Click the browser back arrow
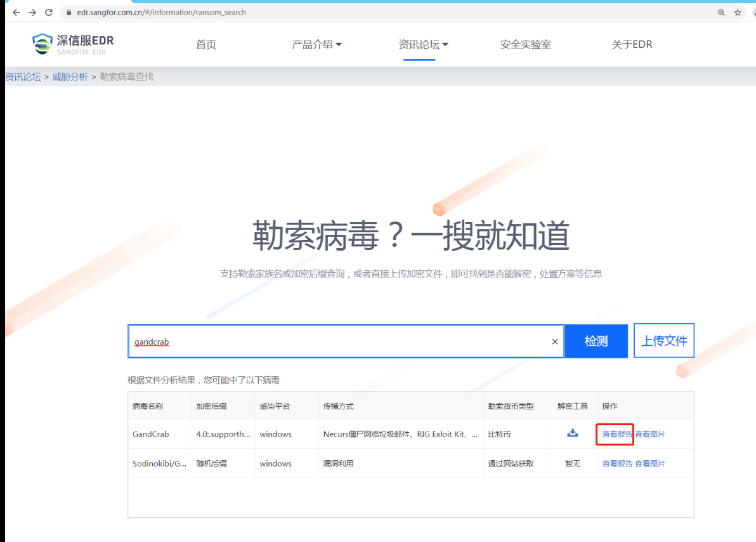Image resolution: width=756 pixels, height=542 pixels. 16,12
